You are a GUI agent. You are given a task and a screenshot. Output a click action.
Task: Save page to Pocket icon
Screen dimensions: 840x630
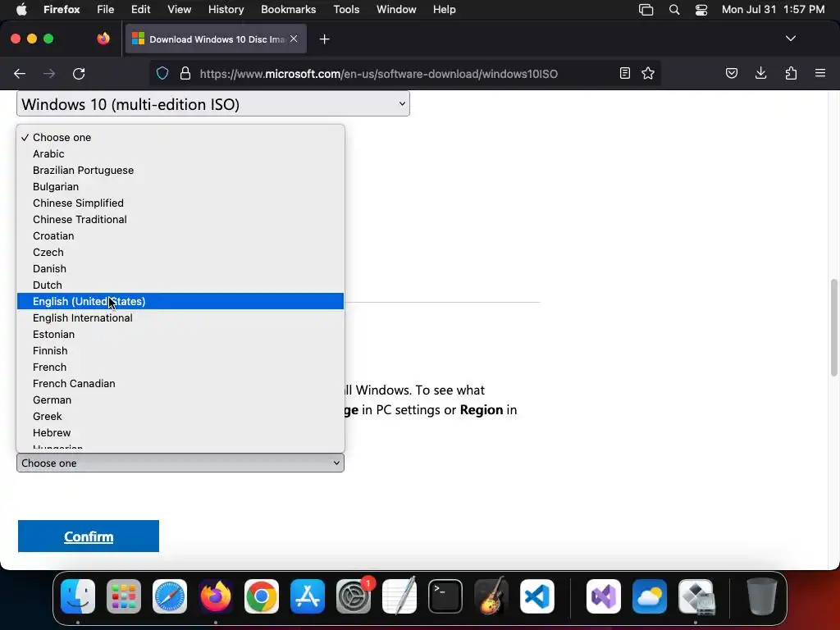point(731,73)
